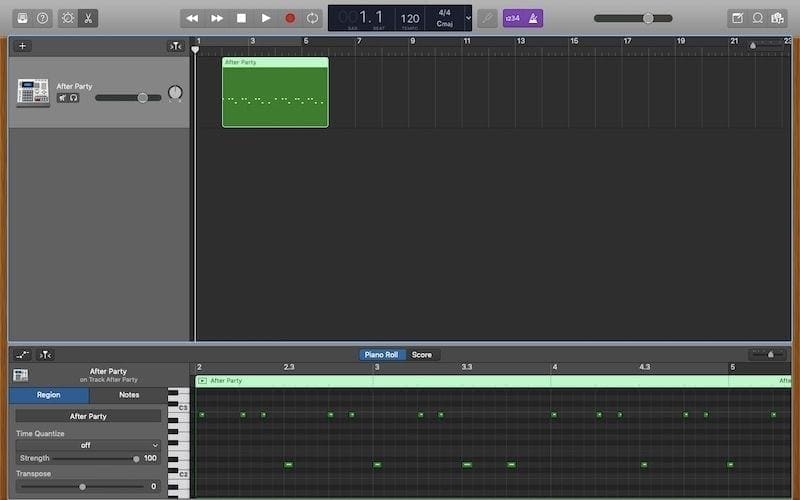Click the 120 tempo value
800x500 pixels.
pos(410,19)
